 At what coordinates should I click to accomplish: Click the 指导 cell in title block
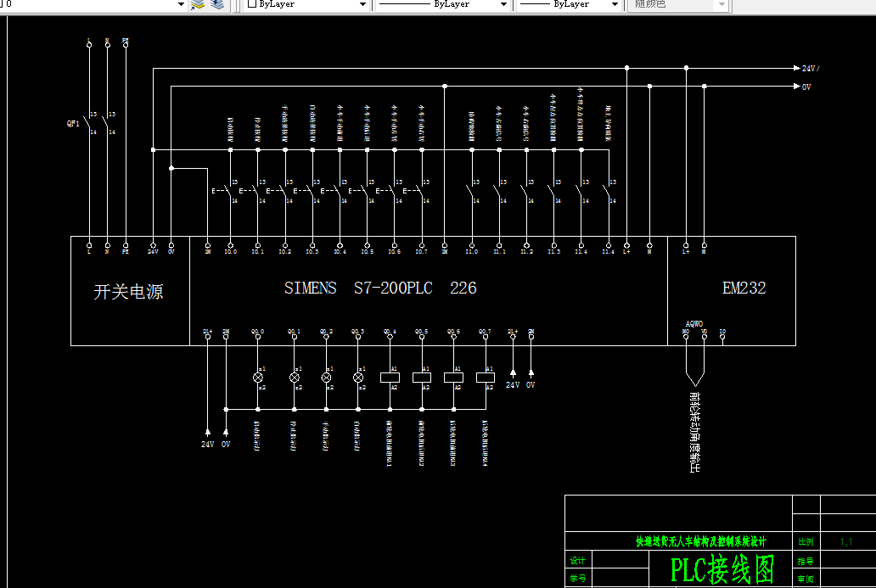(x=806, y=561)
